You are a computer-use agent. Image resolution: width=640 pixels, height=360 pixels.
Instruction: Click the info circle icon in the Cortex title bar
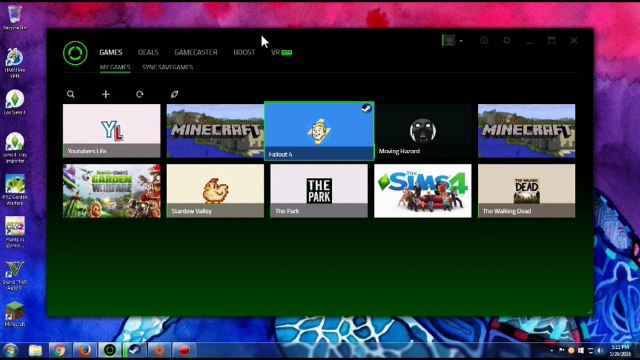(x=484, y=40)
